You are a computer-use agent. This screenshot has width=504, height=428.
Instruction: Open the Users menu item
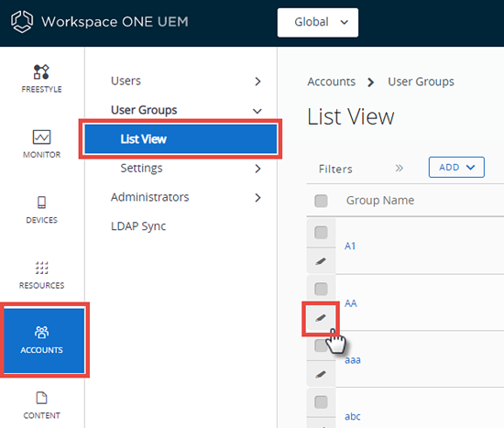126,81
